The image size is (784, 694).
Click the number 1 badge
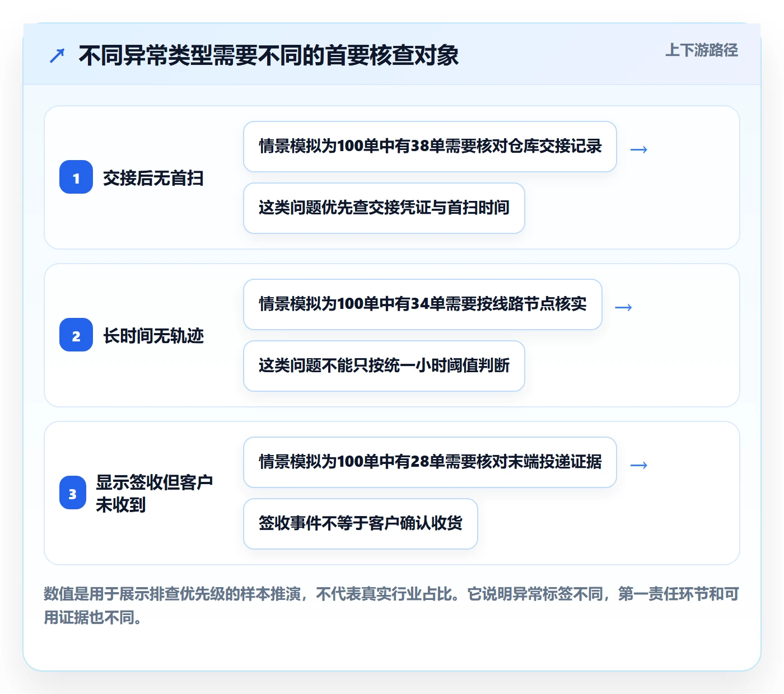click(76, 177)
